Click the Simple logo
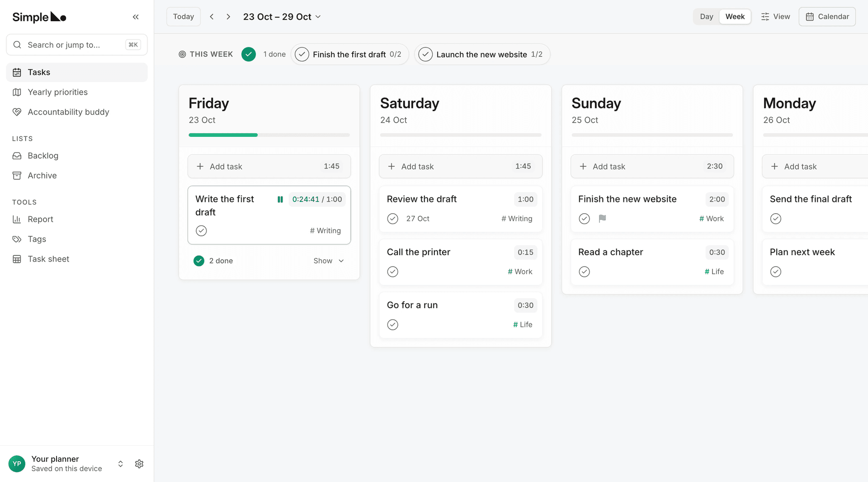Image resolution: width=868 pixels, height=482 pixels. [x=39, y=17]
